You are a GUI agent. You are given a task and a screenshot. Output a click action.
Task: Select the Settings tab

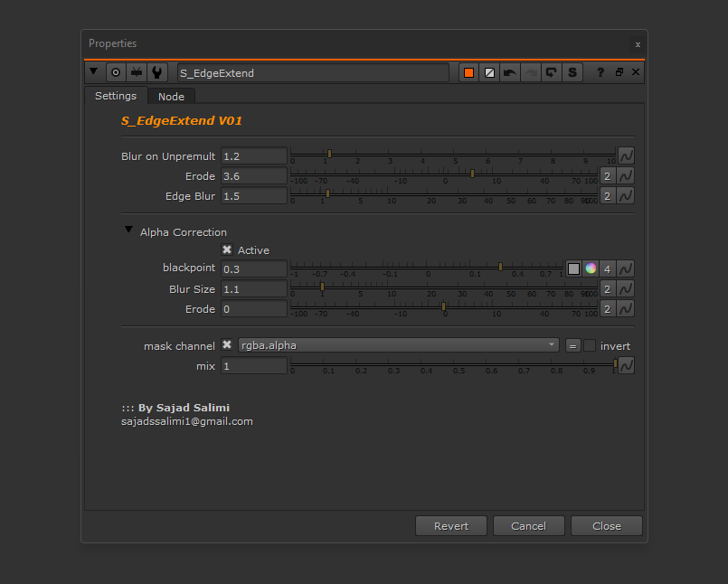[116, 96]
